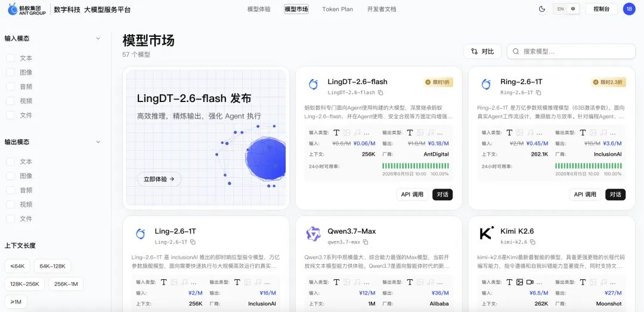644x312 pixels.
Task: Open the 模型体验 tab
Action: tap(259, 9)
